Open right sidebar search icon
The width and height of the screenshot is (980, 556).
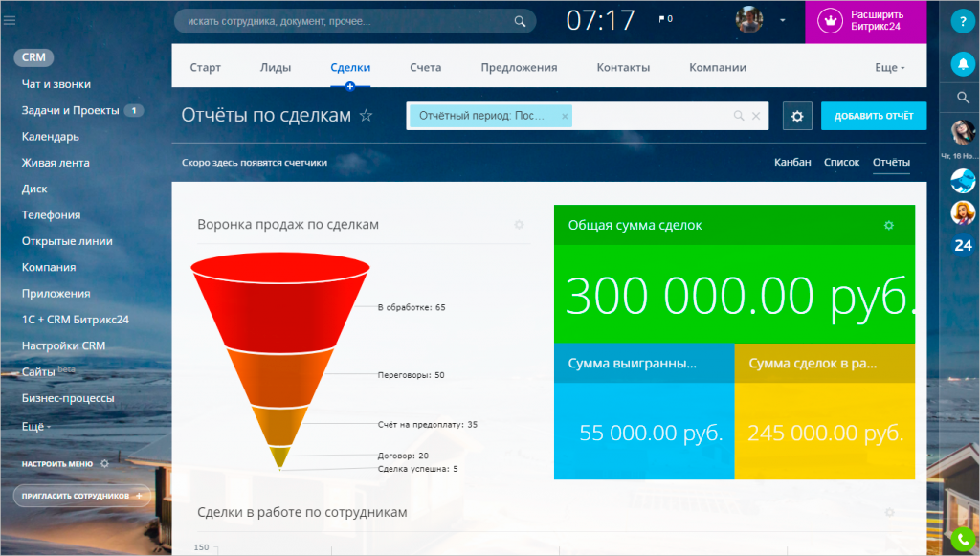tap(963, 98)
